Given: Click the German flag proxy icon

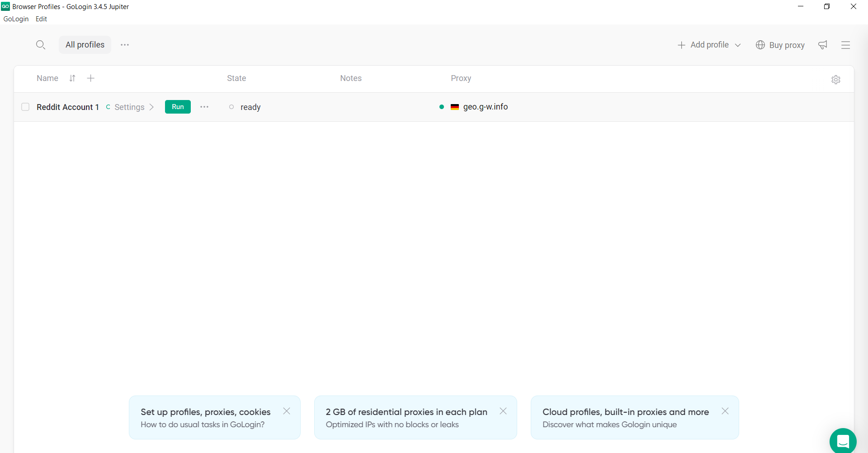Looking at the screenshot, I should point(455,107).
